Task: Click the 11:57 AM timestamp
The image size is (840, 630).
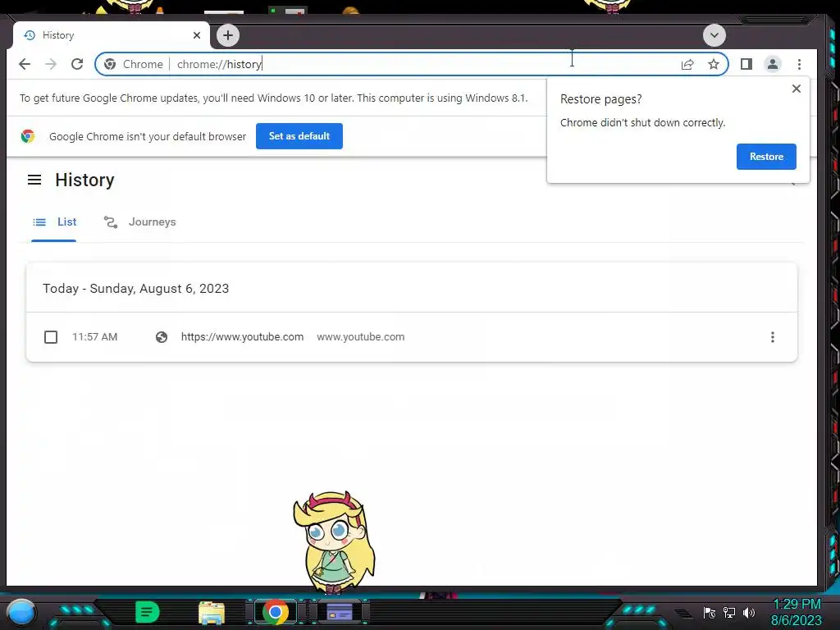Action: click(x=95, y=337)
